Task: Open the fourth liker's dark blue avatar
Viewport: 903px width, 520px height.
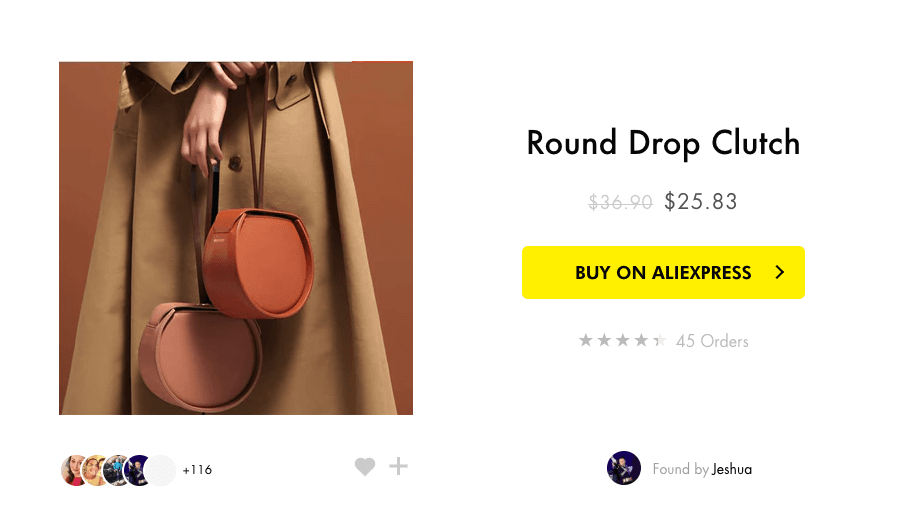Action: tap(136, 470)
